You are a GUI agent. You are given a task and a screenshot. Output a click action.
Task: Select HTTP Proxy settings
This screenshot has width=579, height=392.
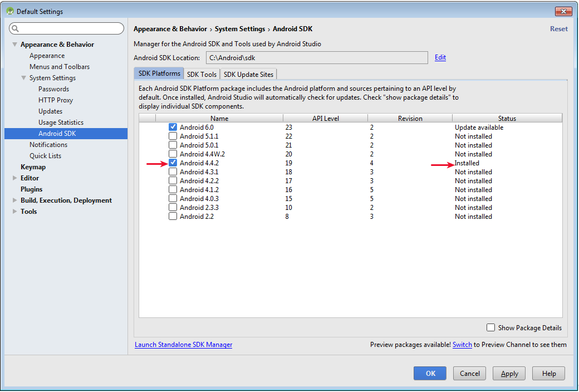point(55,100)
